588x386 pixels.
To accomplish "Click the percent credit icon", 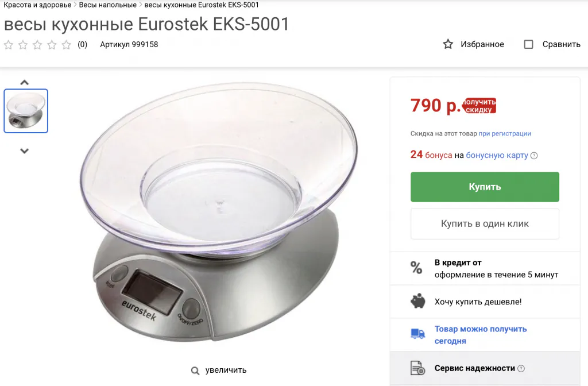I will (416, 268).
